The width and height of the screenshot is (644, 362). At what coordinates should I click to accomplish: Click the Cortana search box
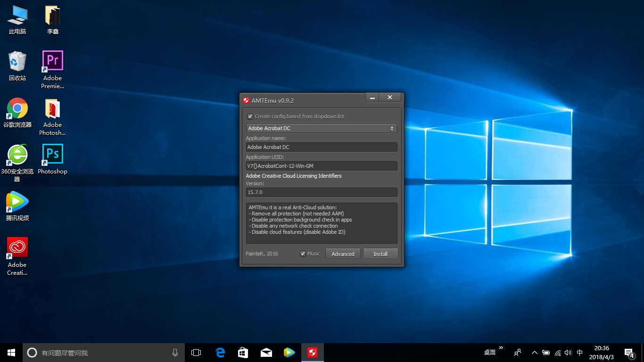point(104,353)
